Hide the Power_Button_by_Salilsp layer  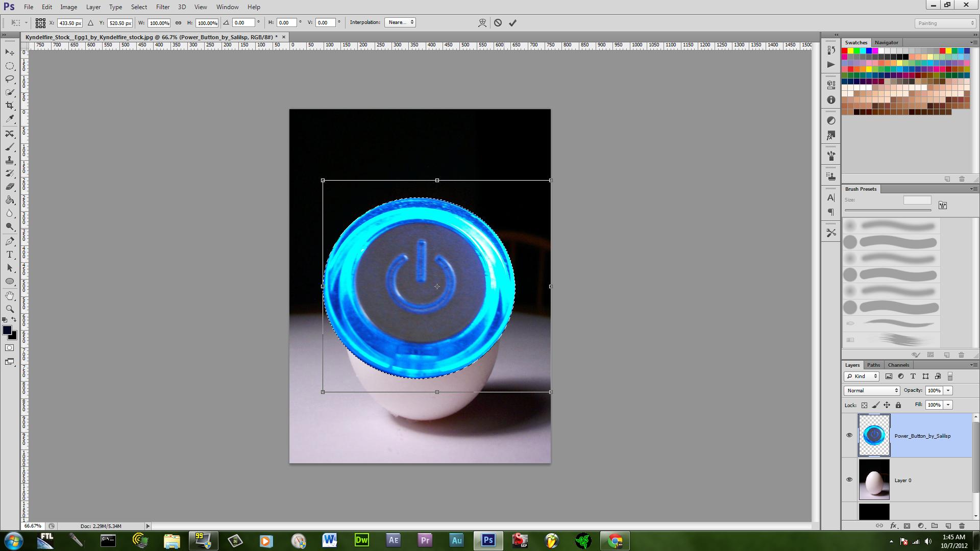(849, 435)
